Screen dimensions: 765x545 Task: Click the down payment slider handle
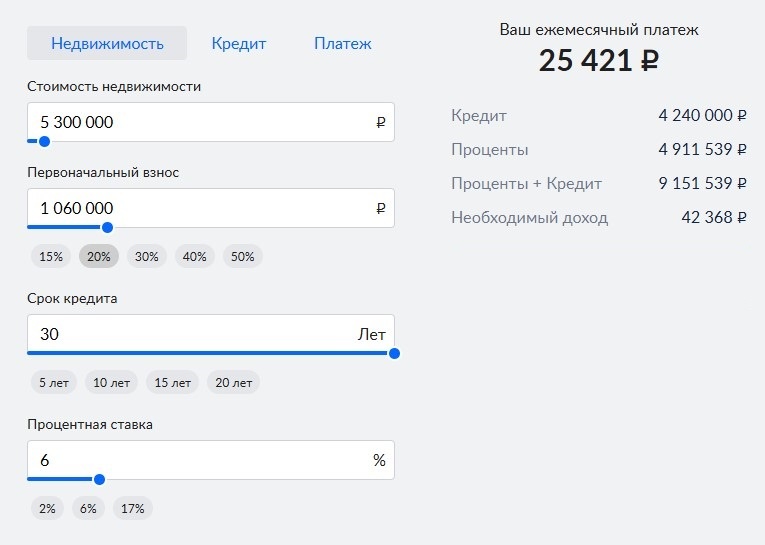(x=107, y=227)
